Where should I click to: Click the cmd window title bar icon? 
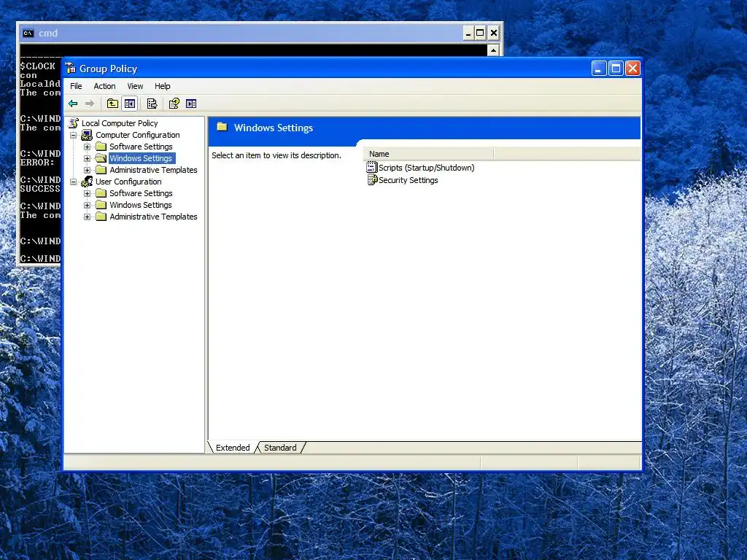(28, 33)
